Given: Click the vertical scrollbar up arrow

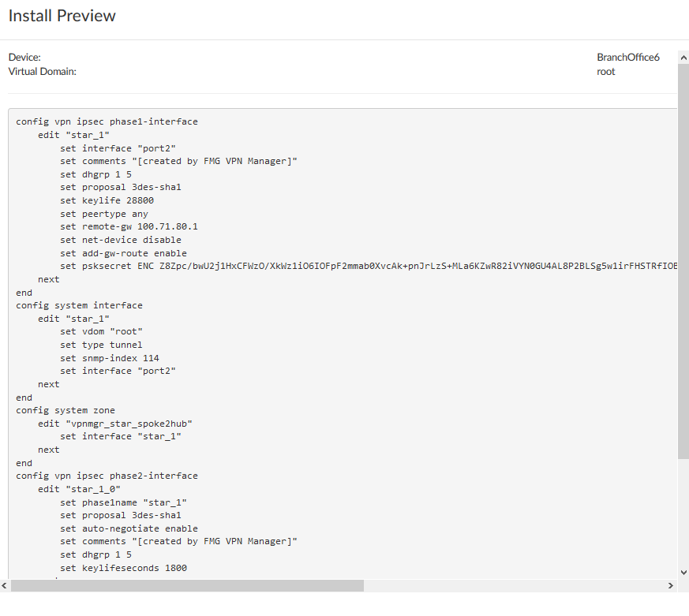Looking at the screenshot, I should (x=683, y=58).
